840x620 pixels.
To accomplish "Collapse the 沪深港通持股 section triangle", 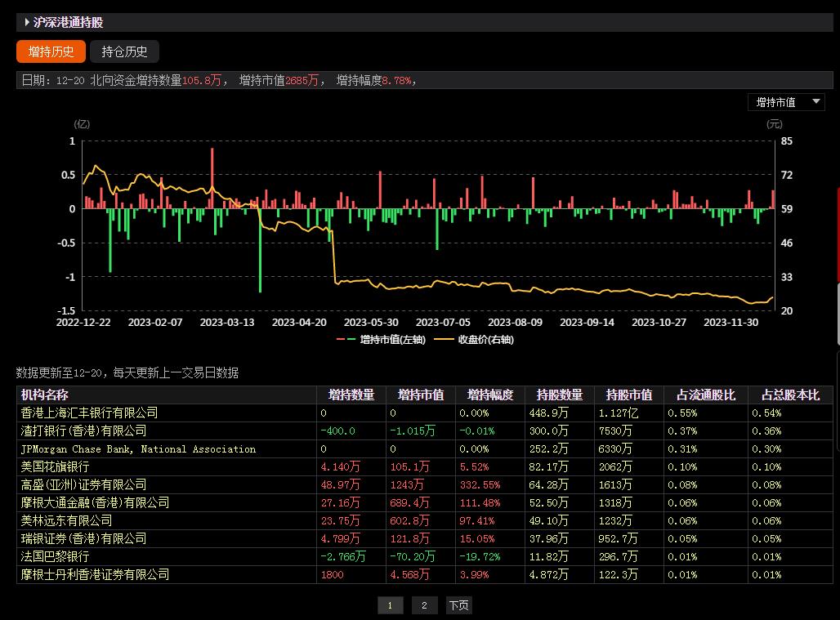I will coord(27,23).
